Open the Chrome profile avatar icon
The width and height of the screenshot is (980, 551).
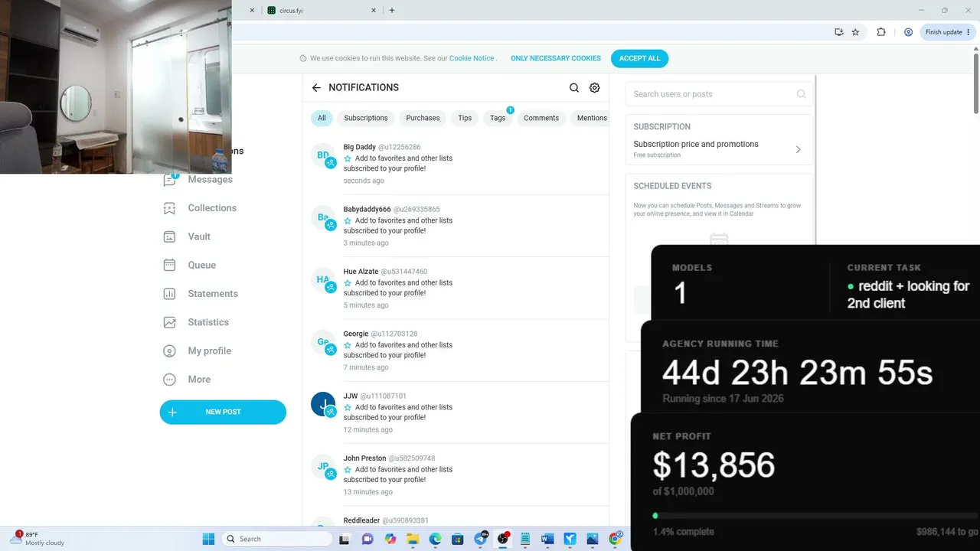(908, 32)
